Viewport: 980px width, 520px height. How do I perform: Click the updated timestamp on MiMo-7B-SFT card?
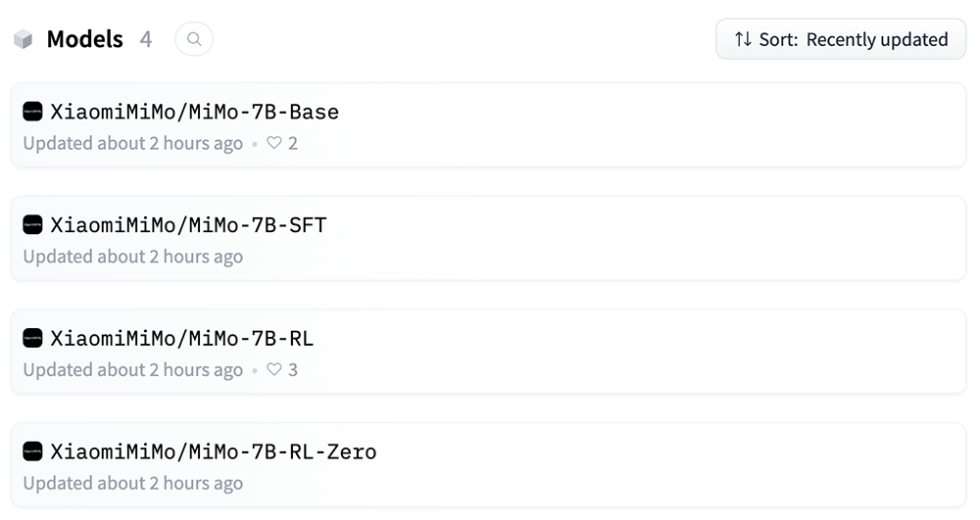[x=132, y=257]
